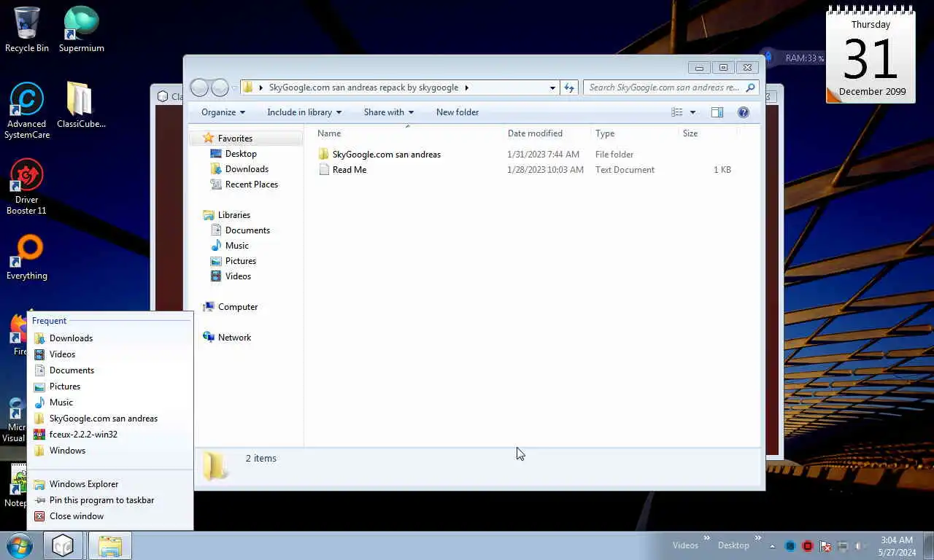Viewport: 934px width, 560px height.
Task: Change view with the view icon
Action: pyautogui.click(x=677, y=112)
